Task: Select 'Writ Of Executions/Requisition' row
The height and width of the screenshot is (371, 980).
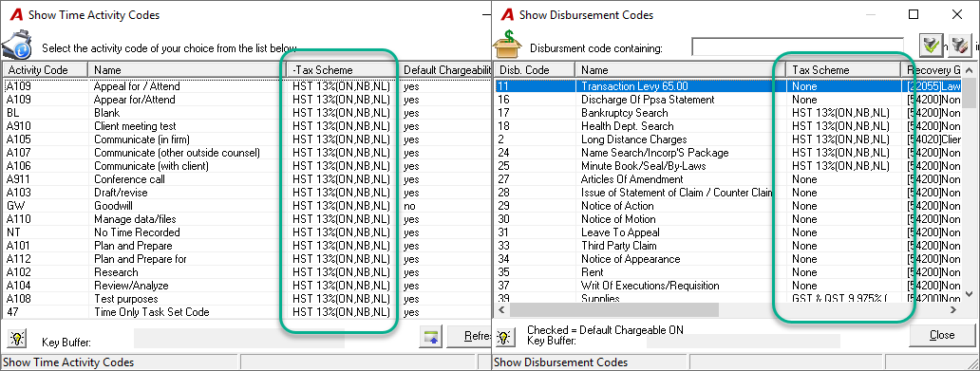Action: [728, 286]
